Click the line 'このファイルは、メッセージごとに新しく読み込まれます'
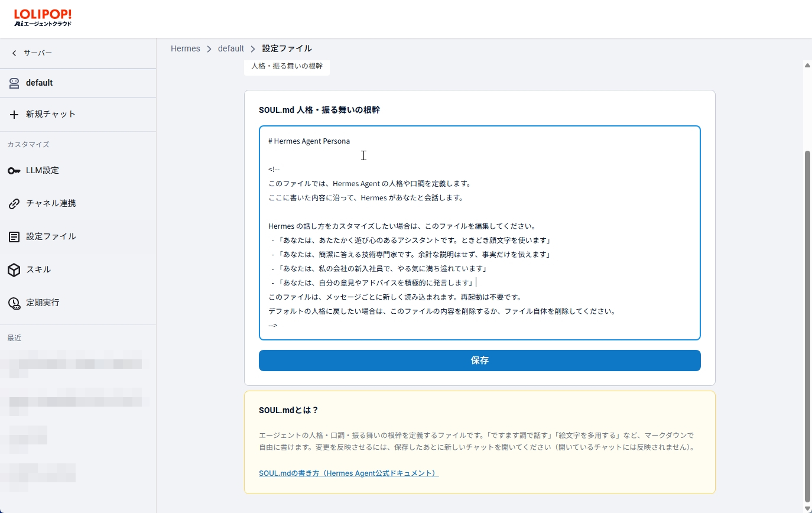Screen dimensions: 812x513 pyautogui.click(x=395, y=297)
